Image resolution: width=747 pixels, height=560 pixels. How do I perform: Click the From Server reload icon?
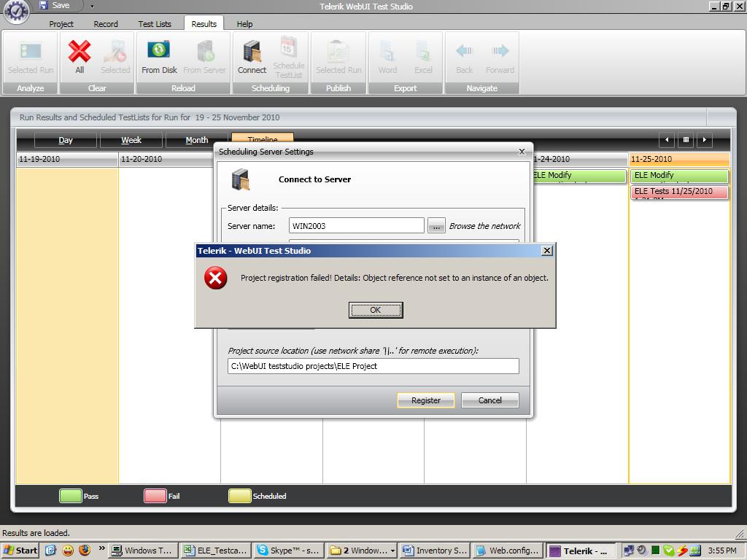[205, 52]
